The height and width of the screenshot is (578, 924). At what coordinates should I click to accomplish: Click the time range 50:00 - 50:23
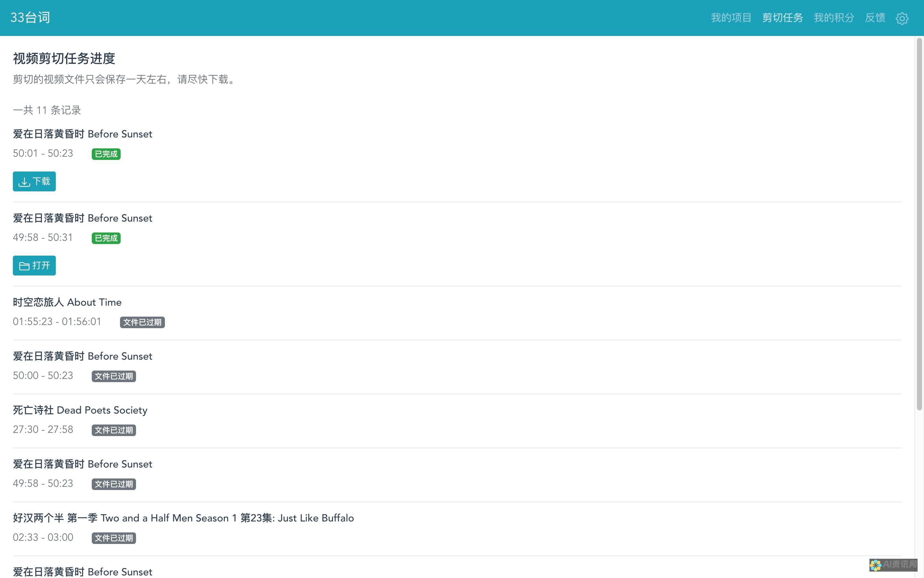[43, 375]
